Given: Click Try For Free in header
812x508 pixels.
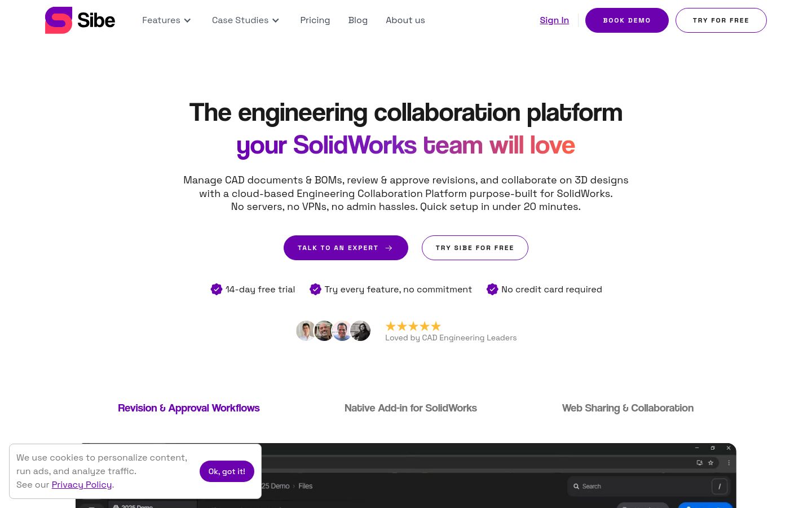Looking at the screenshot, I should (x=721, y=20).
